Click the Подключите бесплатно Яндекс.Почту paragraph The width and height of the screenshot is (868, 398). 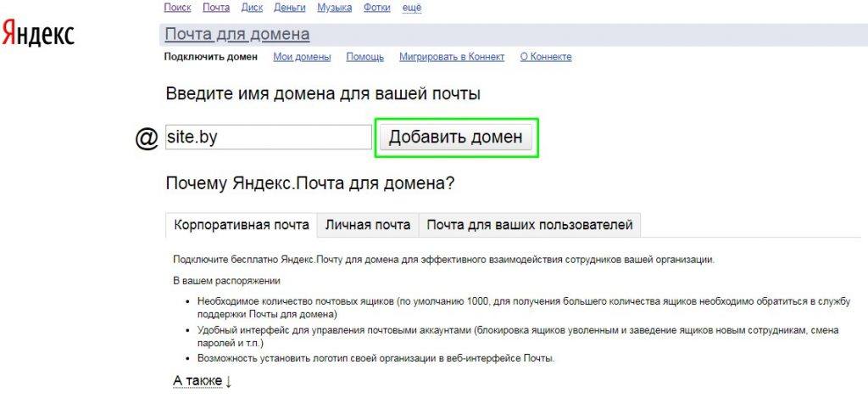click(443, 260)
